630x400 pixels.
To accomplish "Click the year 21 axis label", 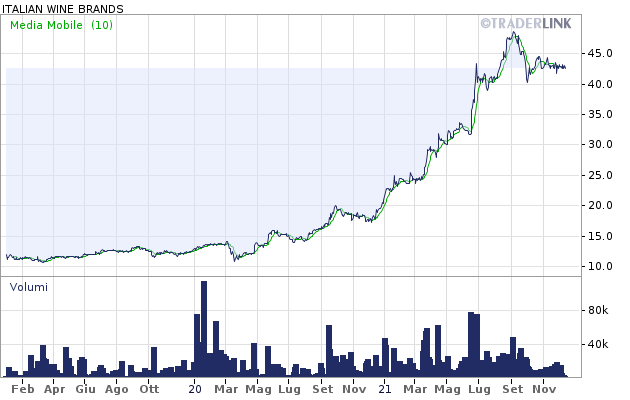I will pos(385,389).
